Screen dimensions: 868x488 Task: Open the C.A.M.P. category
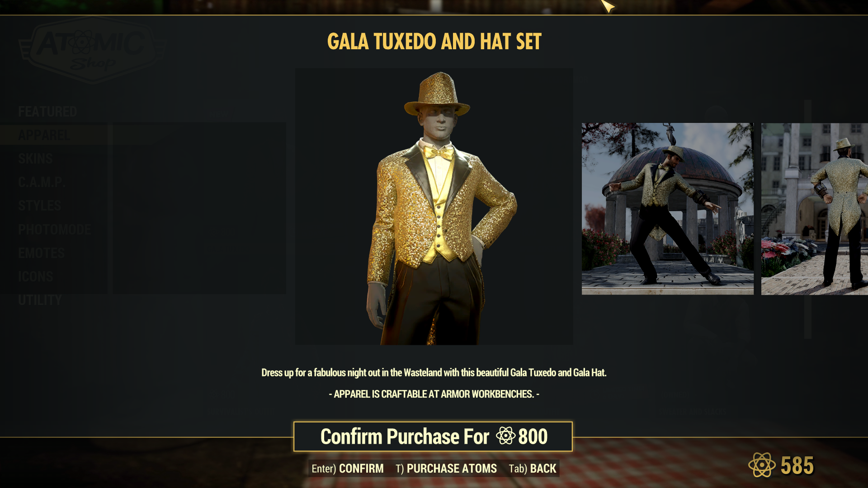[x=42, y=182]
